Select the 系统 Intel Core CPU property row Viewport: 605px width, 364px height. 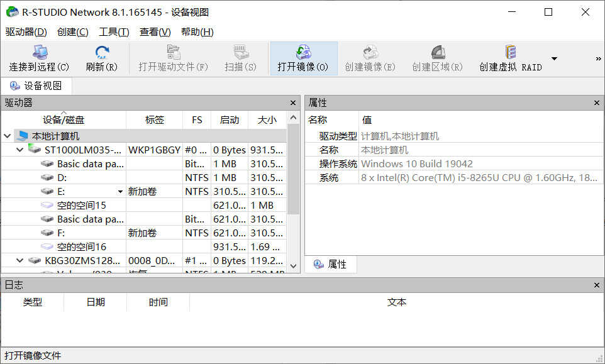click(455, 178)
